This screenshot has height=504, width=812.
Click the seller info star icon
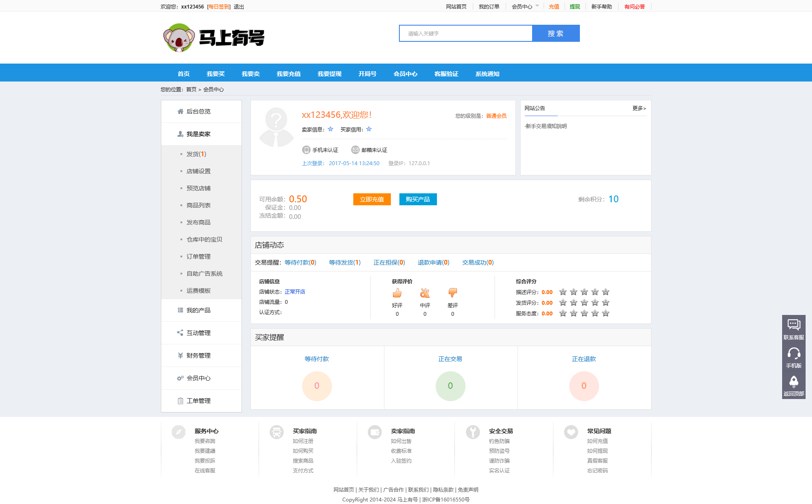(x=330, y=129)
